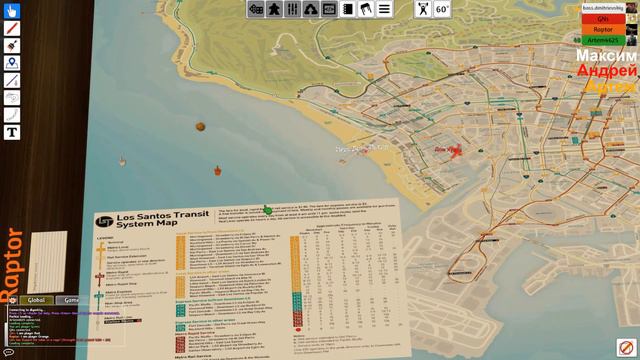Switch to the Global chat tab
640x360 pixels.
click(x=36, y=300)
